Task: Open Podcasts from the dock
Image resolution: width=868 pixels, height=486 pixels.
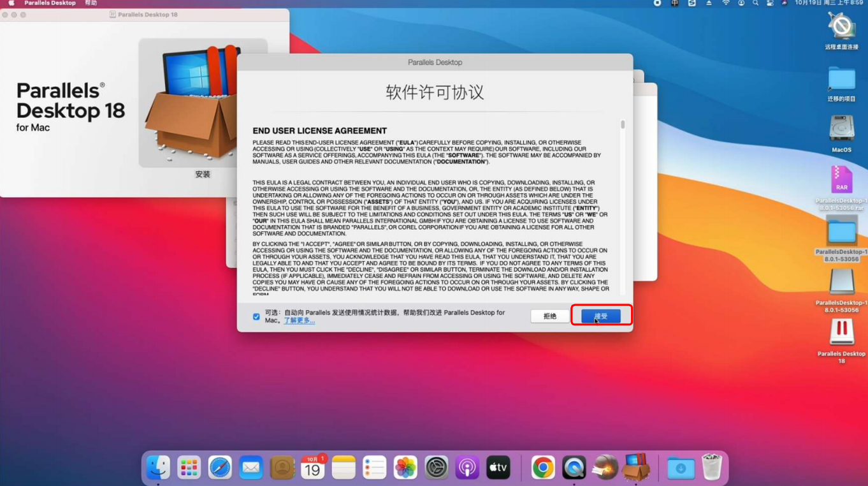Action: tap(467, 468)
